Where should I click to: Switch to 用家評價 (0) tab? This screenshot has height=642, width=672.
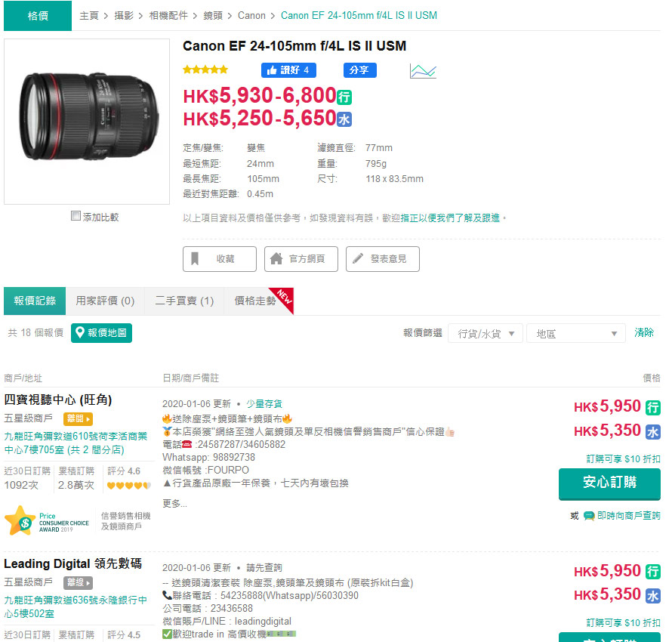(x=105, y=301)
